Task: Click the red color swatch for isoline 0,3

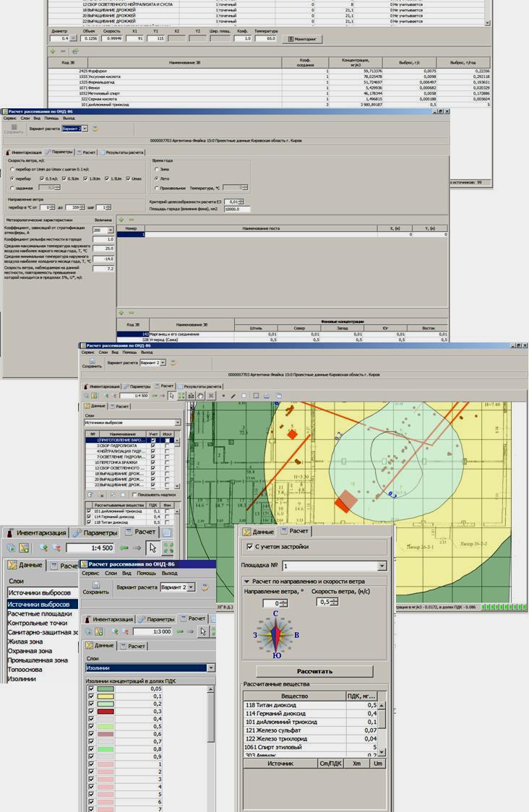Action: [106, 712]
